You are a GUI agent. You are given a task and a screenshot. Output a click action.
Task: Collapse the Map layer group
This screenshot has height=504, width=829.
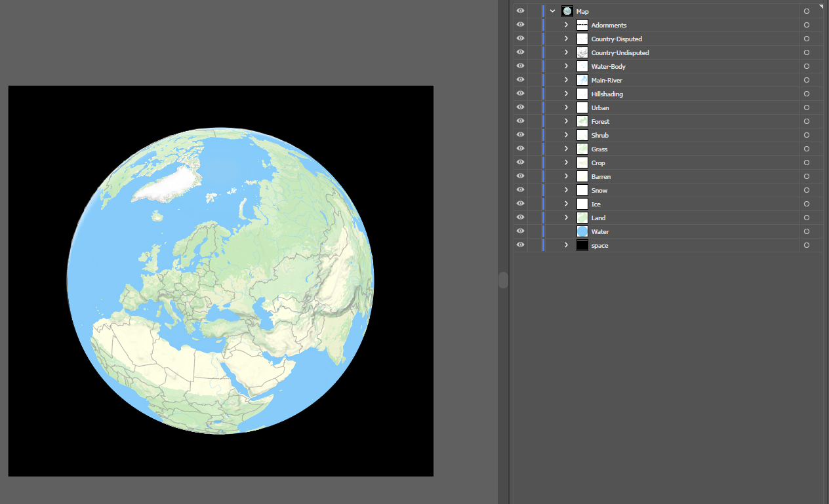pyautogui.click(x=552, y=11)
